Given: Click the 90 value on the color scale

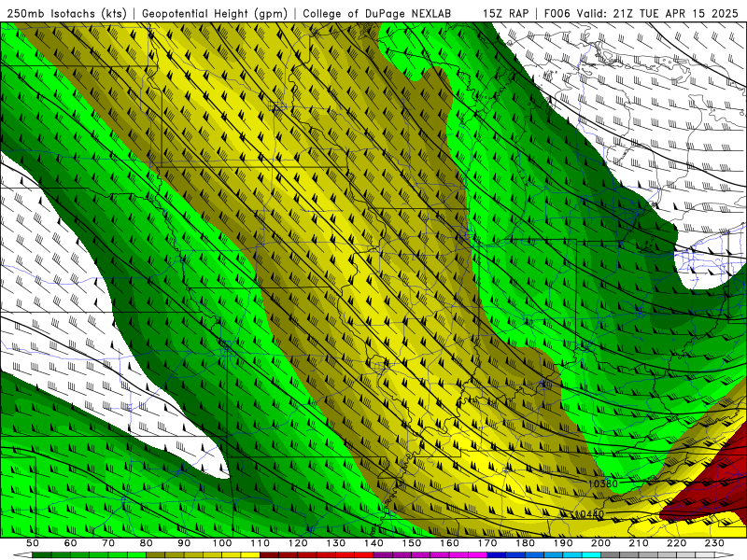Looking at the screenshot, I should click(x=184, y=543).
